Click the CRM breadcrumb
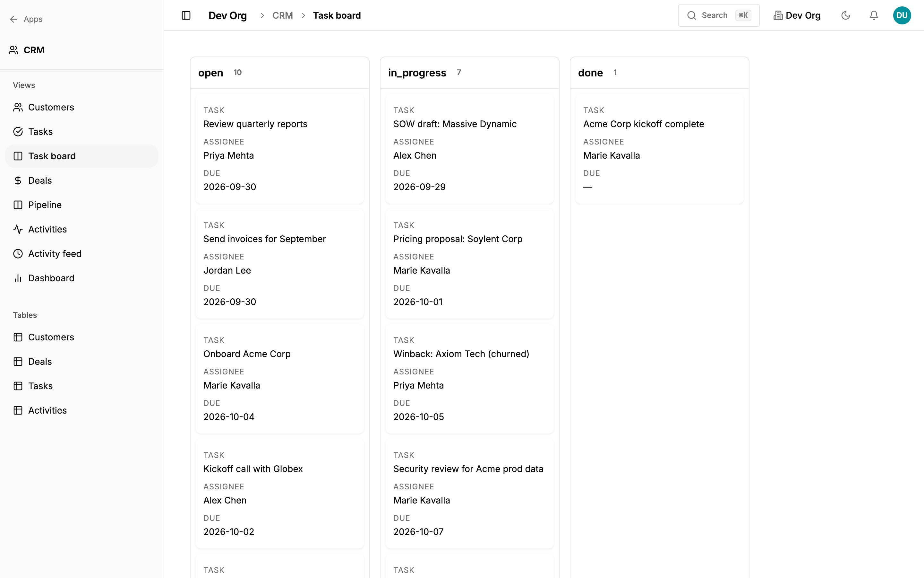The width and height of the screenshot is (924, 578). [x=283, y=15]
